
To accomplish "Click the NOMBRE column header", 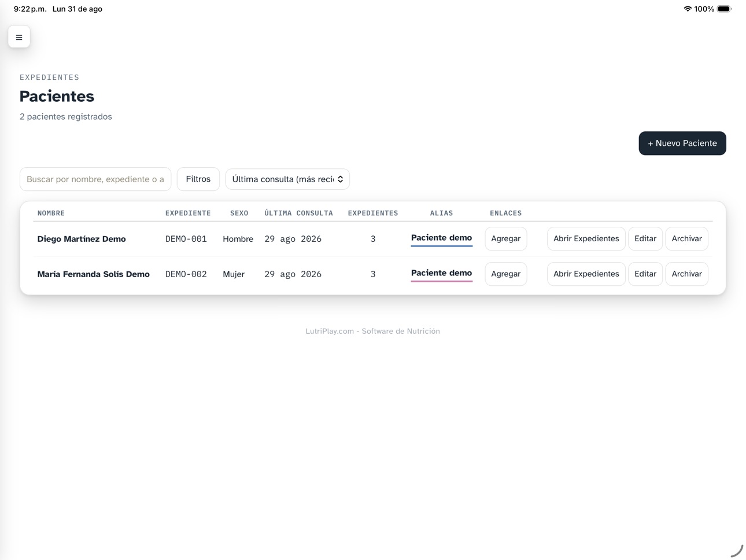I will 51,213.
